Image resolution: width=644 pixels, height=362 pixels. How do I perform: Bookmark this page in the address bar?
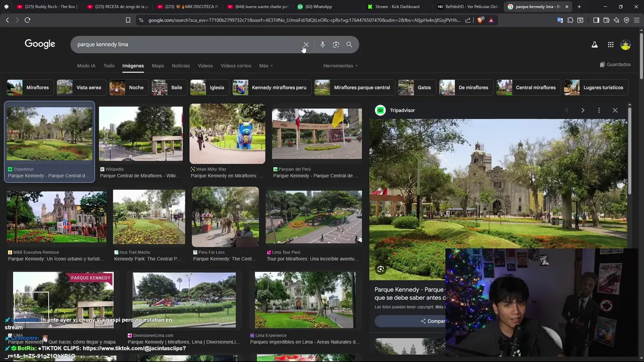(x=128, y=20)
